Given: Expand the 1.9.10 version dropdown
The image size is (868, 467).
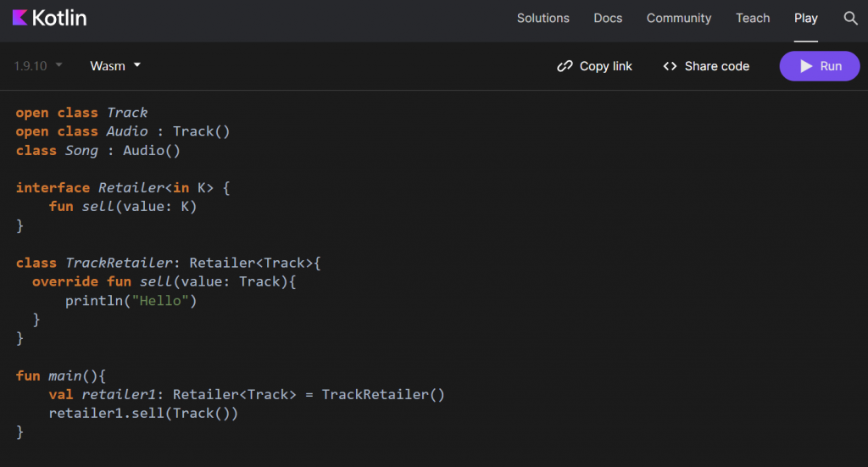Looking at the screenshot, I should click(38, 65).
